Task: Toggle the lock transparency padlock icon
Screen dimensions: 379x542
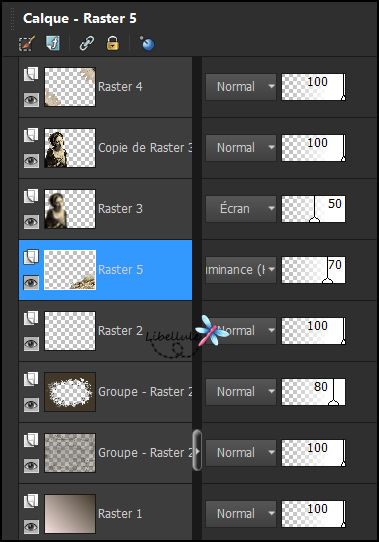Action: [x=113, y=44]
